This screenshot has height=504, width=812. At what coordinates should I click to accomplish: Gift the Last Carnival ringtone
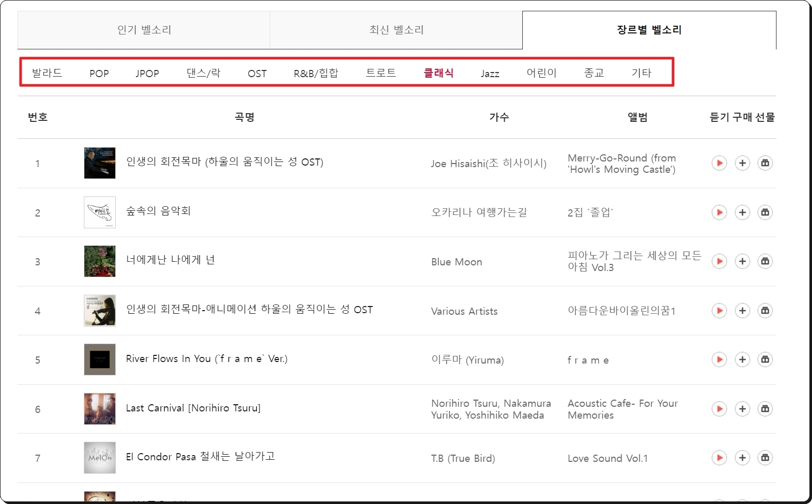coord(765,409)
